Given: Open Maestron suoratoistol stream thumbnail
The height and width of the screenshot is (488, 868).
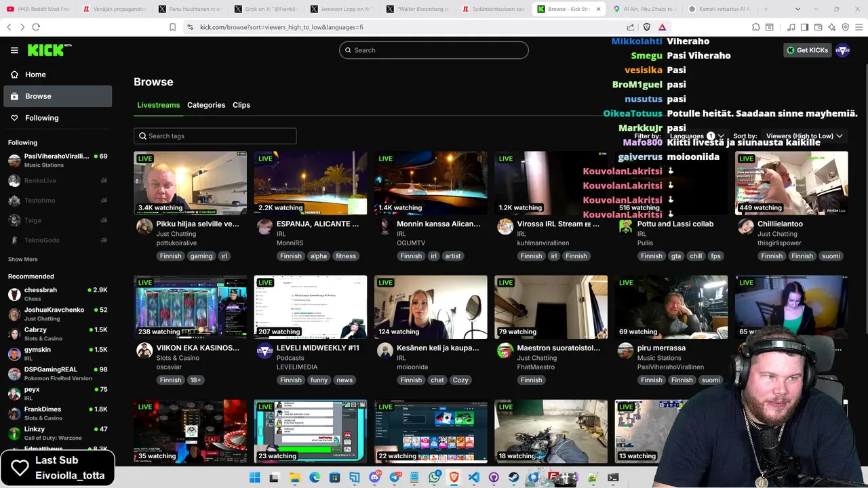Looking at the screenshot, I should tap(551, 307).
